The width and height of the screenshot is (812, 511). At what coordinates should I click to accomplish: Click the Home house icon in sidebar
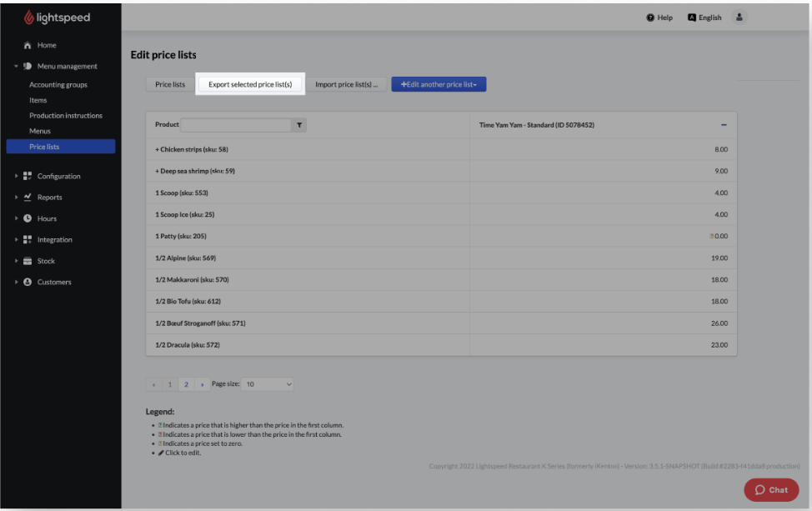coord(28,45)
